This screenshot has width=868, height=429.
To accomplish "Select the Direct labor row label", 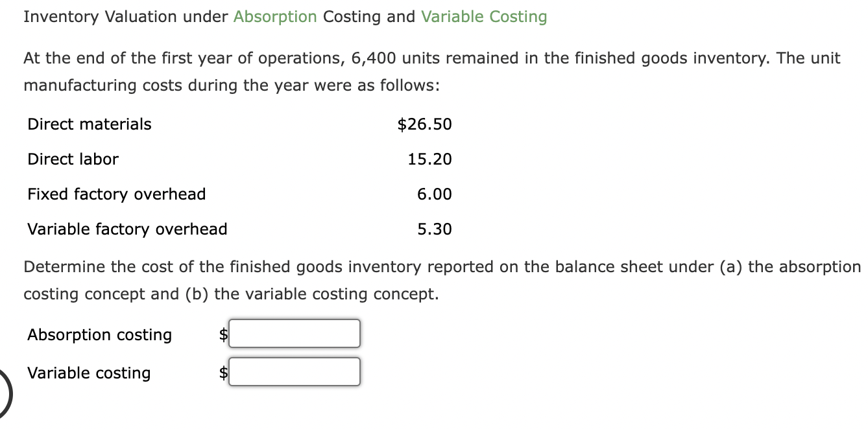I will coord(72,159).
